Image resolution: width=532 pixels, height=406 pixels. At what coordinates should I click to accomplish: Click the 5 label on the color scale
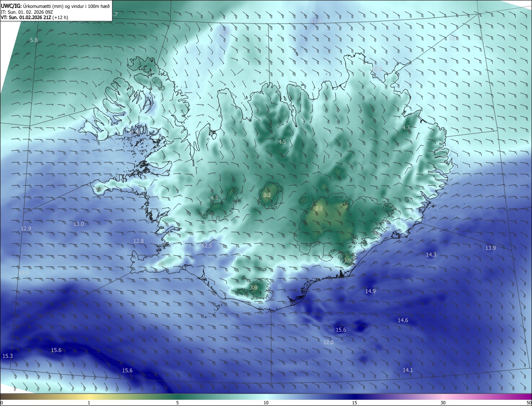point(177,403)
